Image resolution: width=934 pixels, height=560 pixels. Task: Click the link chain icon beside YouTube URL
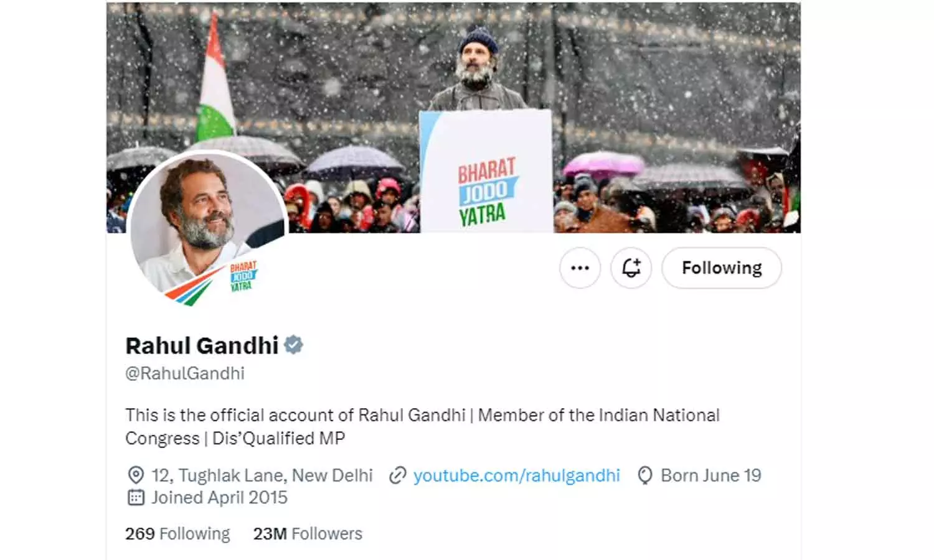(397, 476)
